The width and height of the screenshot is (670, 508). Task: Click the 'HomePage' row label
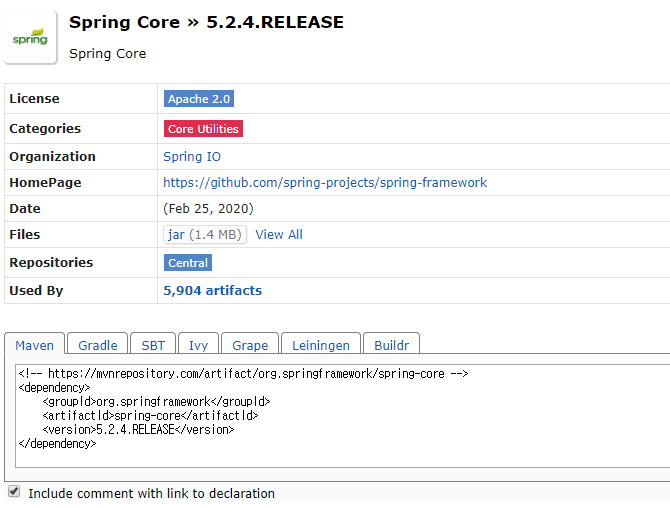click(45, 183)
